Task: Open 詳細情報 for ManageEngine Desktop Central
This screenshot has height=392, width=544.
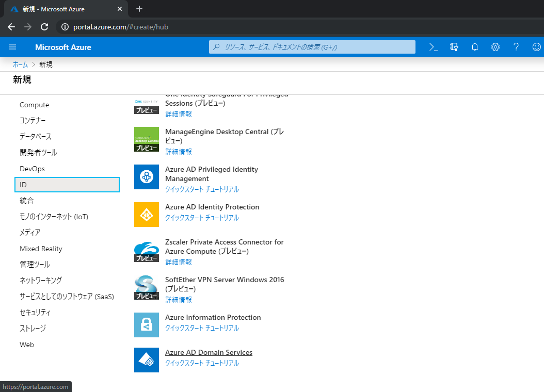Action: click(179, 152)
